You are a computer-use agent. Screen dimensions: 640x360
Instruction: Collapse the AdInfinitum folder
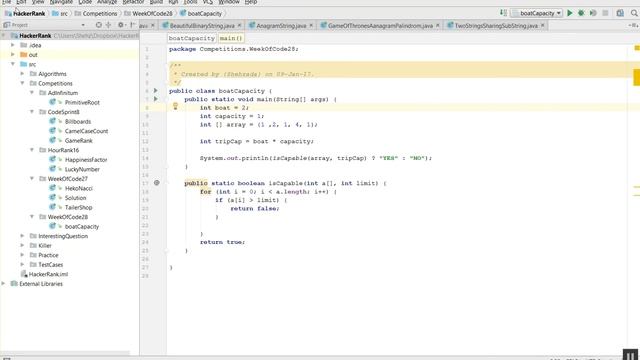tap(32, 93)
